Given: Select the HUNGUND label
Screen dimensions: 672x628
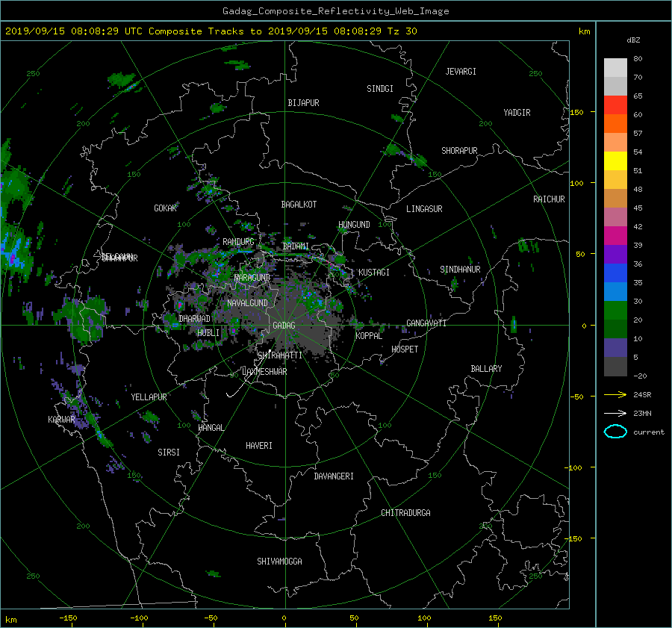Looking at the screenshot, I should click(354, 225).
